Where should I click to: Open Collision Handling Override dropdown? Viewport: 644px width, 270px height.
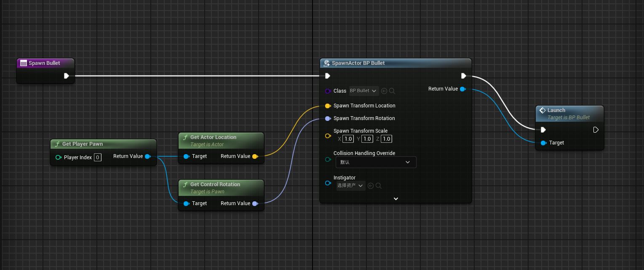pos(376,162)
